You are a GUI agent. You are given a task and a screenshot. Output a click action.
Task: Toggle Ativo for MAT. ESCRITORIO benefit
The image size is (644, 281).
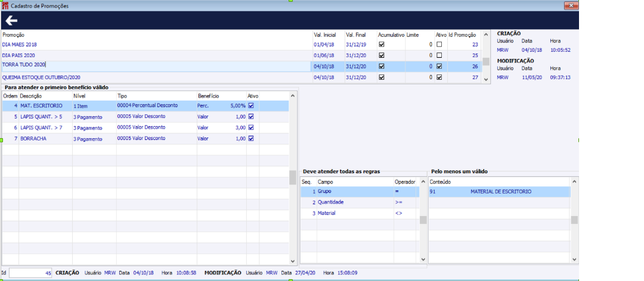click(252, 105)
